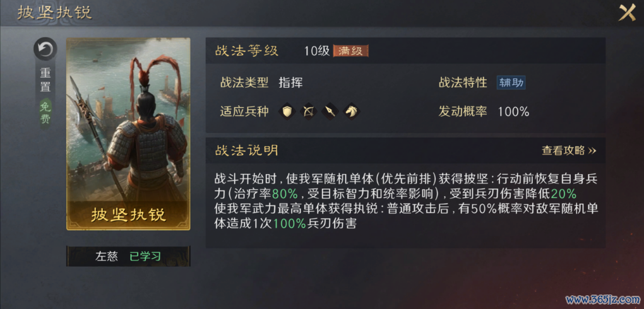Viewport: 644px width, 309px height.
Task: Click the 满级 max level badge
Action: (x=351, y=51)
